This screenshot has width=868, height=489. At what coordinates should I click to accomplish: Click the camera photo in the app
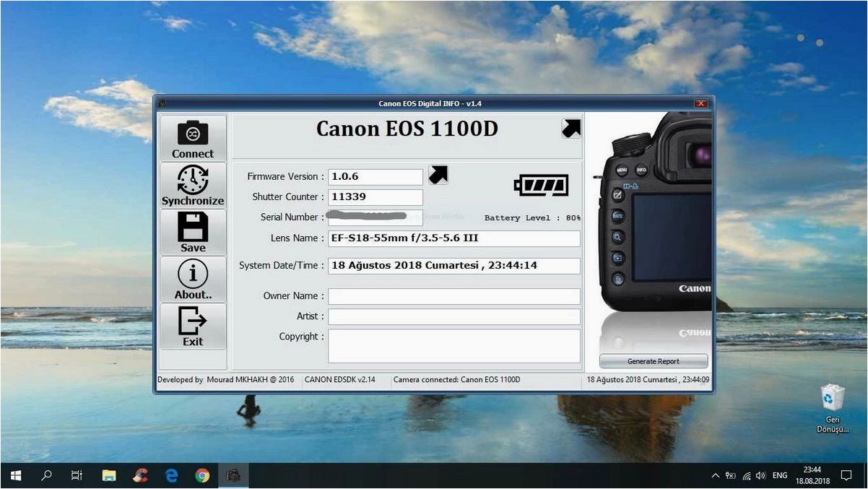(652, 211)
